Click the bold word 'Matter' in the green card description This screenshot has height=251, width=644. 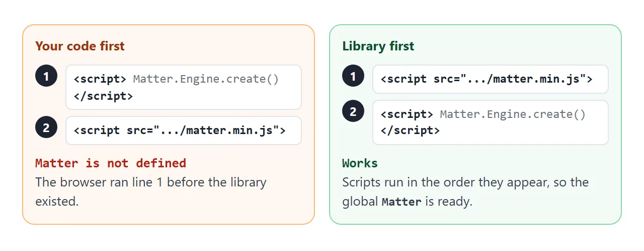(401, 202)
